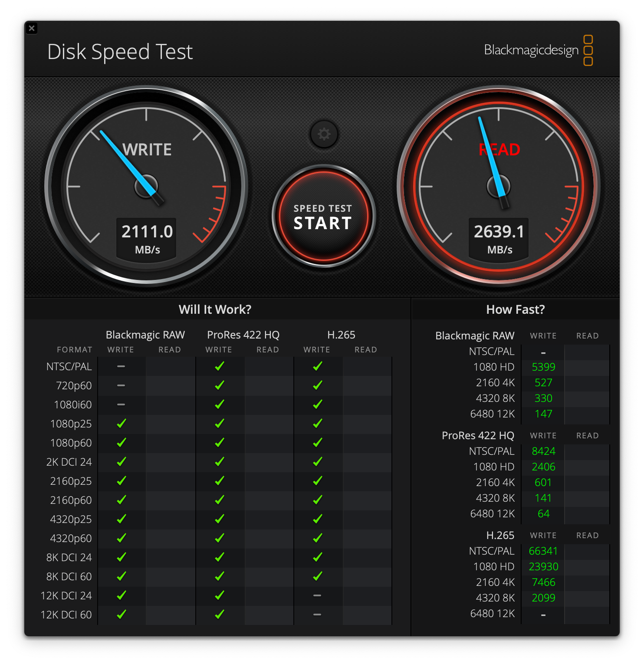
Task: Click the 2639.1 MB/s read readout
Action: [x=498, y=238]
